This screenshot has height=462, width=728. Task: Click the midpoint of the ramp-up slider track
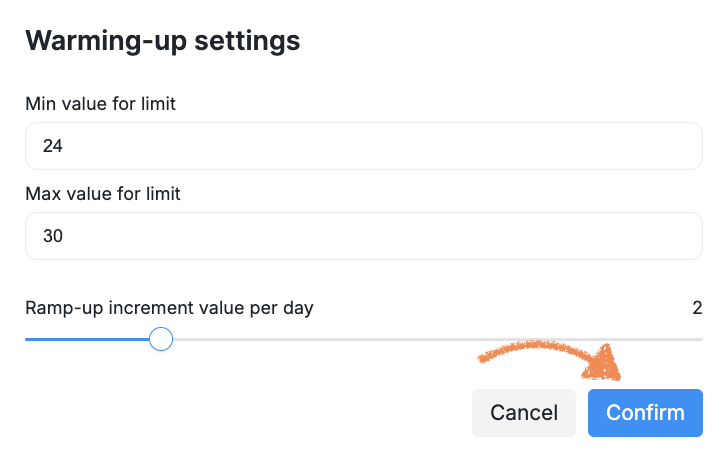click(x=364, y=340)
